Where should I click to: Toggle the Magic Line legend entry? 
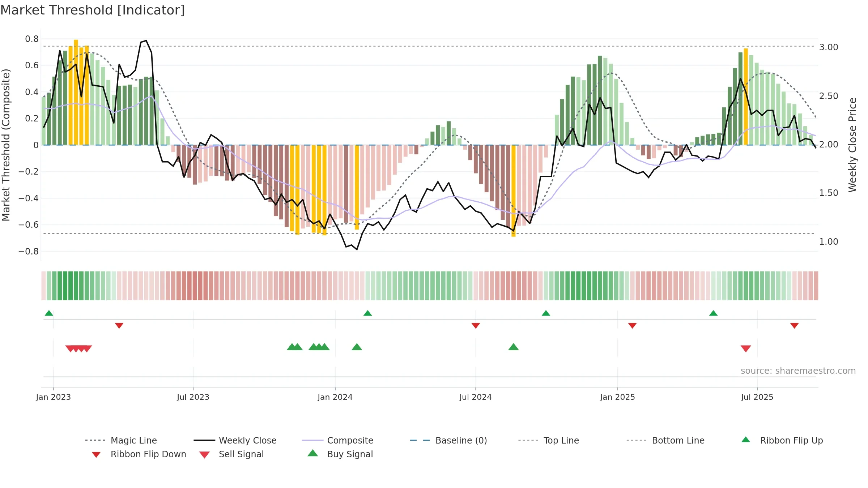pos(121,440)
